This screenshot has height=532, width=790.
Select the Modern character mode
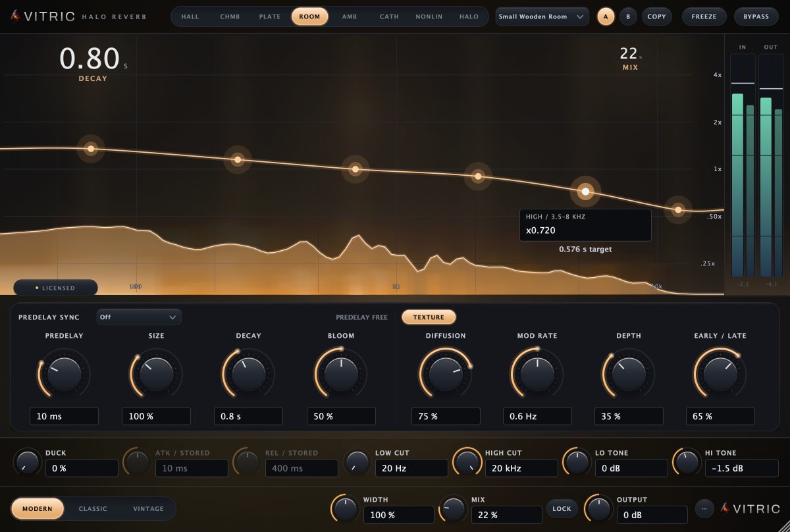(38, 508)
